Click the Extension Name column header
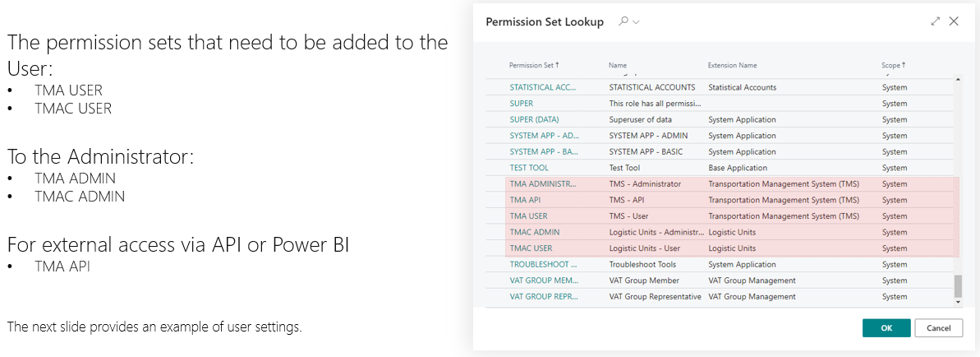Image resolution: width=980 pixels, height=357 pixels. click(732, 65)
